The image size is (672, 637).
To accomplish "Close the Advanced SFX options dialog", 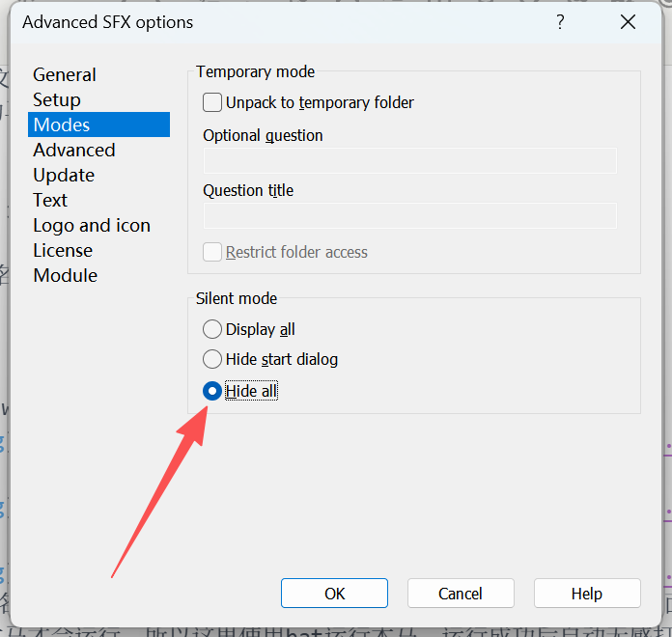I will click(628, 22).
